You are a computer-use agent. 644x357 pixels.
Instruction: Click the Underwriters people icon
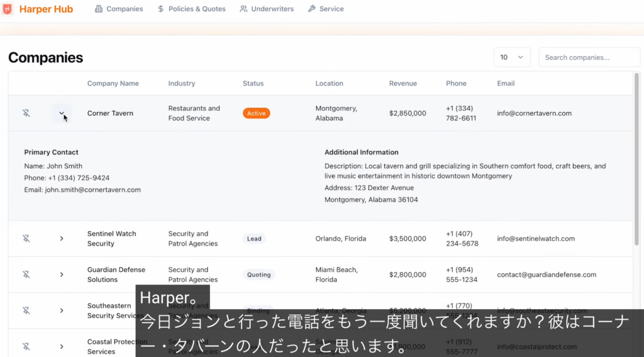(243, 9)
